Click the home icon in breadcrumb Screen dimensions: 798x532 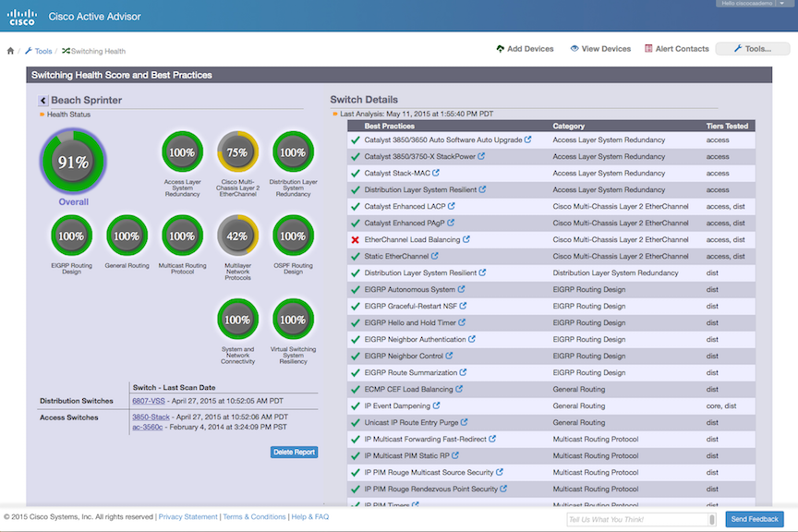click(10, 51)
